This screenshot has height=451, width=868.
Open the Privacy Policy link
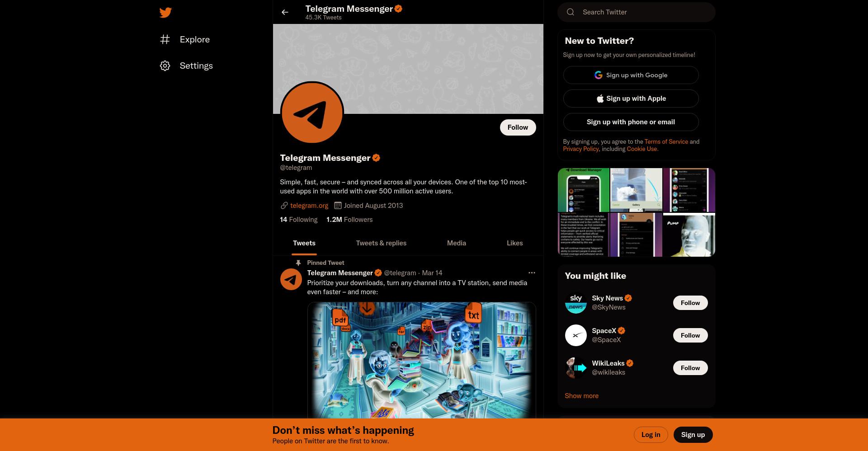(x=581, y=149)
